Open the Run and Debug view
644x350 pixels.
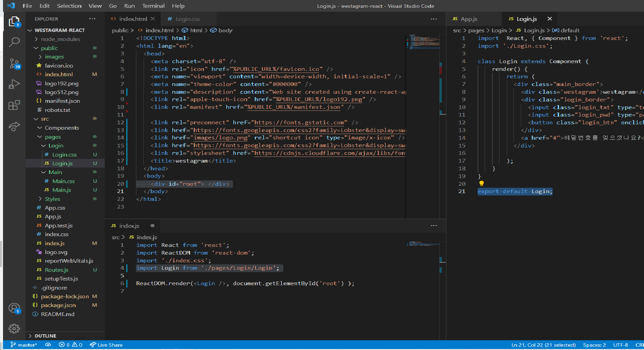click(x=14, y=84)
